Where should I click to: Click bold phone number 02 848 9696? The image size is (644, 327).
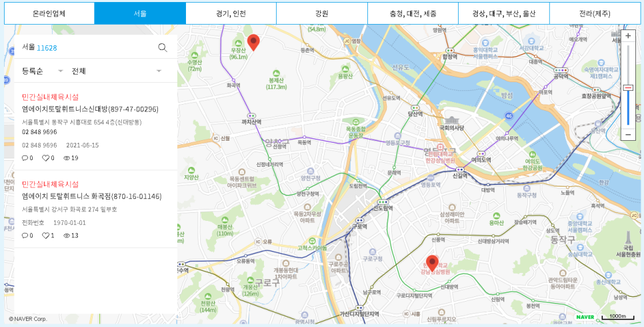(x=39, y=132)
